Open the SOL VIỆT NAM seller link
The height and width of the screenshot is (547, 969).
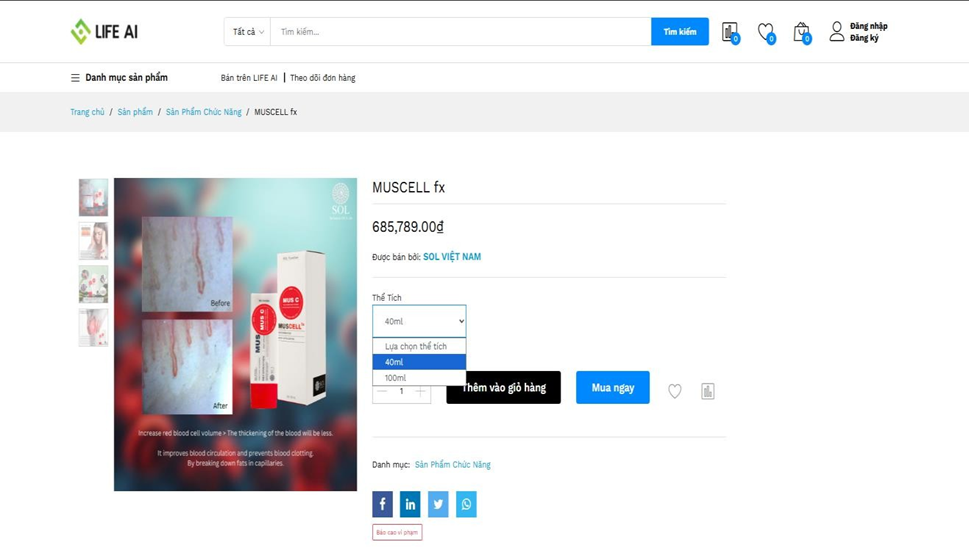452,257
